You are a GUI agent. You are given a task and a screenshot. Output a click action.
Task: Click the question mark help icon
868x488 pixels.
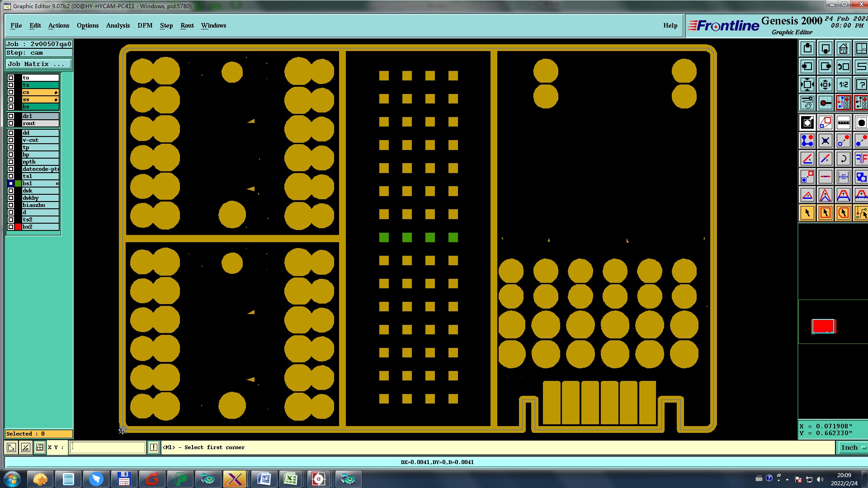861,84
